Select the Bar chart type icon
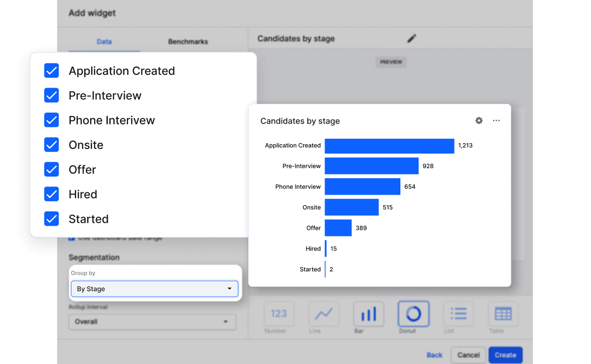The height and width of the screenshot is (364, 591). tap(368, 314)
